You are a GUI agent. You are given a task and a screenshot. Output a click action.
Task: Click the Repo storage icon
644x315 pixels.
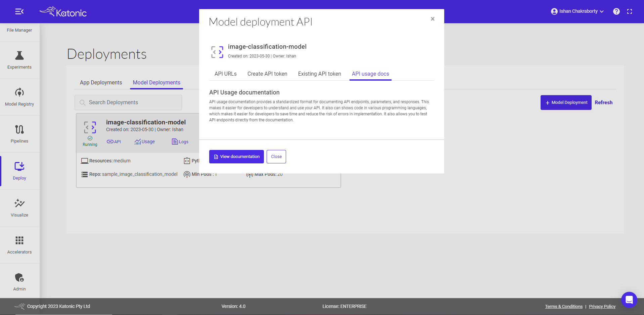(85, 174)
